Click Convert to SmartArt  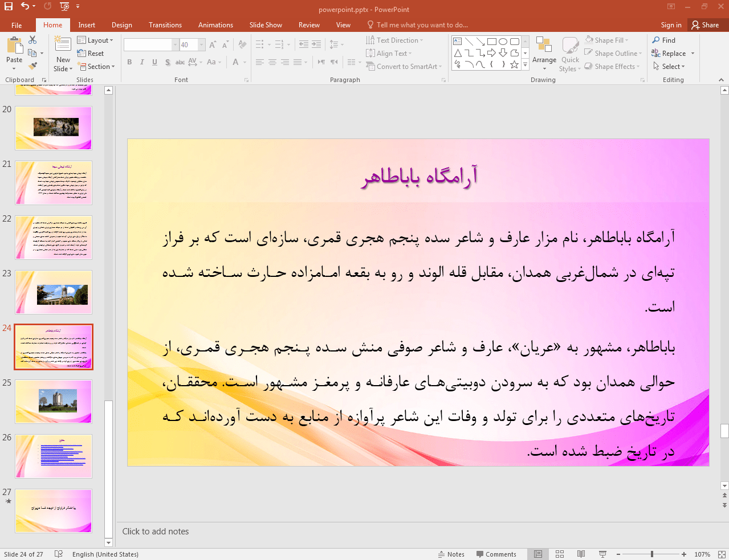[404, 66]
